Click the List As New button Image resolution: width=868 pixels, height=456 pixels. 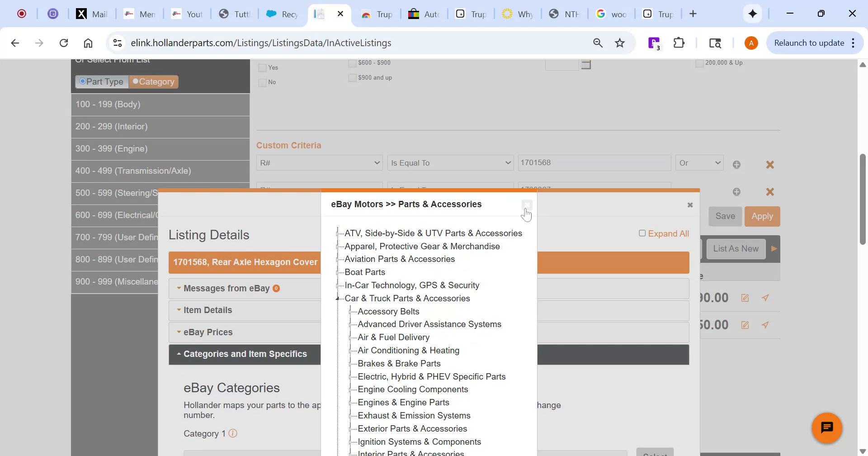click(x=735, y=248)
